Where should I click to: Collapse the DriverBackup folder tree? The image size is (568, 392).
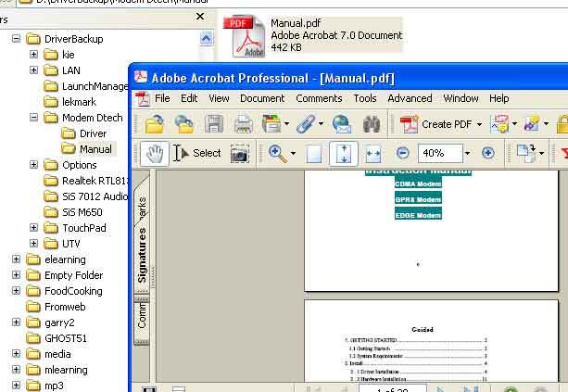pyautogui.click(x=17, y=38)
